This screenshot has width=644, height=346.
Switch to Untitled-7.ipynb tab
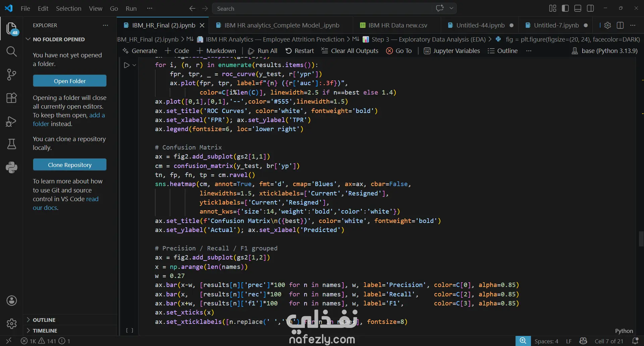(x=556, y=25)
